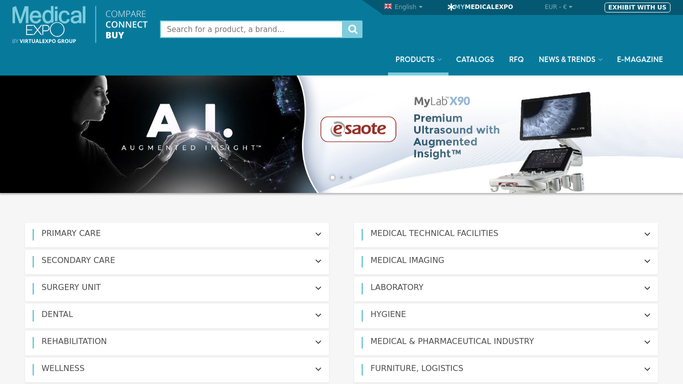The width and height of the screenshot is (683, 384).
Task: Click the product search input field
Action: click(251, 29)
